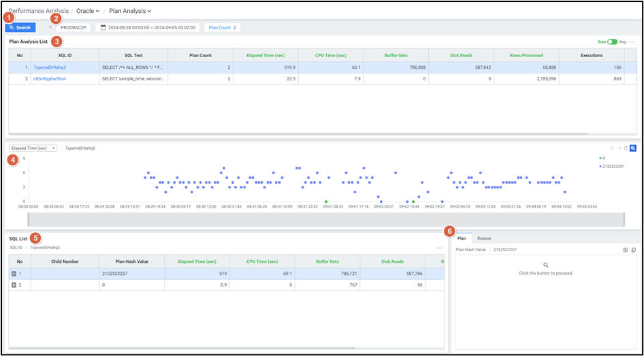This screenshot has height=356, width=644.
Task: Switch to the Reason tab
Action: tap(484, 238)
